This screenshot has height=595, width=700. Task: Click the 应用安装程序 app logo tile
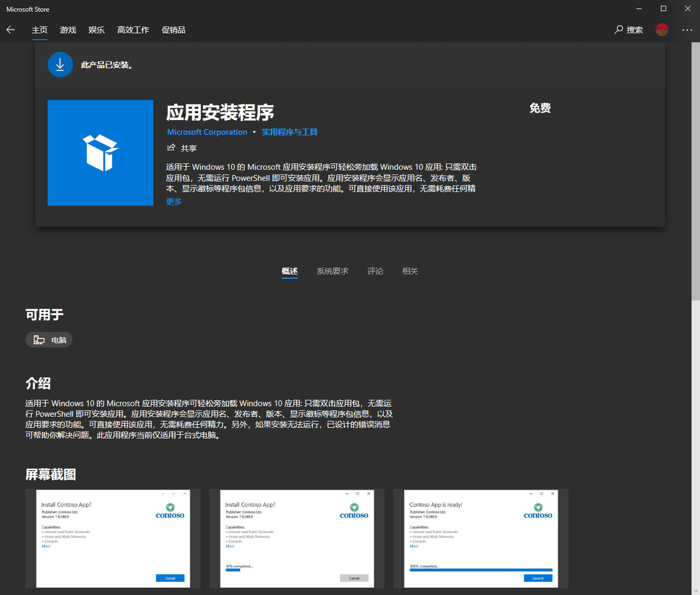point(101,152)
